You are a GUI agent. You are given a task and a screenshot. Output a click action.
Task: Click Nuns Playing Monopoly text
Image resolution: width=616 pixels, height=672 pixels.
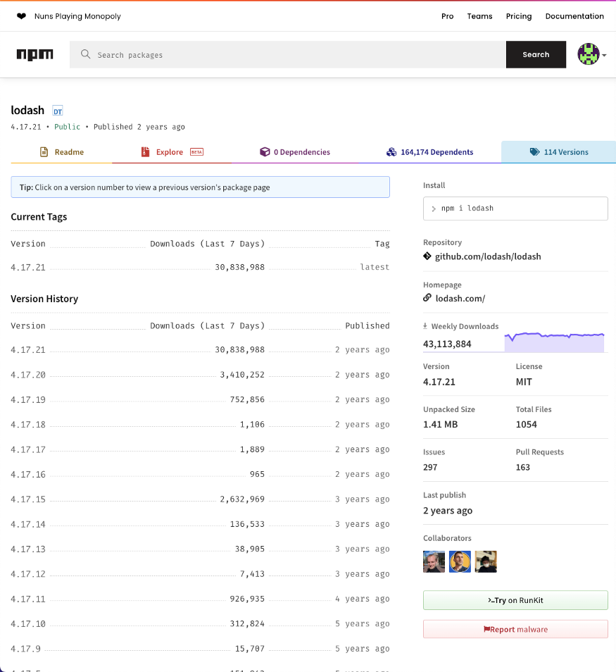pos(77,16)
